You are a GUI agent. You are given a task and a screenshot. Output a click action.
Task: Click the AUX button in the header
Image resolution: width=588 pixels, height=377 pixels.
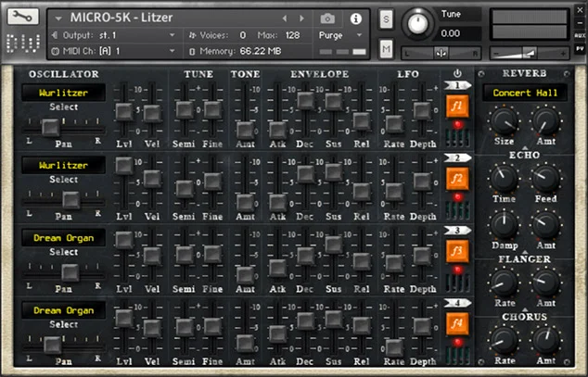[580, 35]
